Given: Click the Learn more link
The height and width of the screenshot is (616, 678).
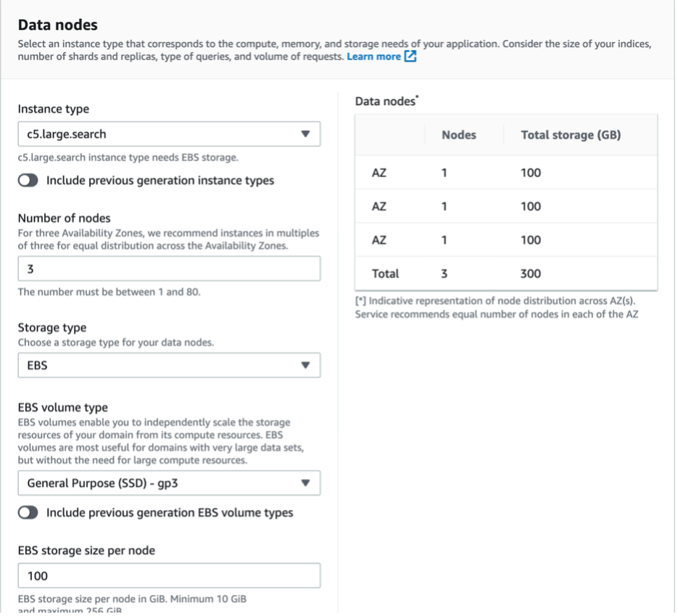Looking at the screenshot, I should [x=373, y=57].
